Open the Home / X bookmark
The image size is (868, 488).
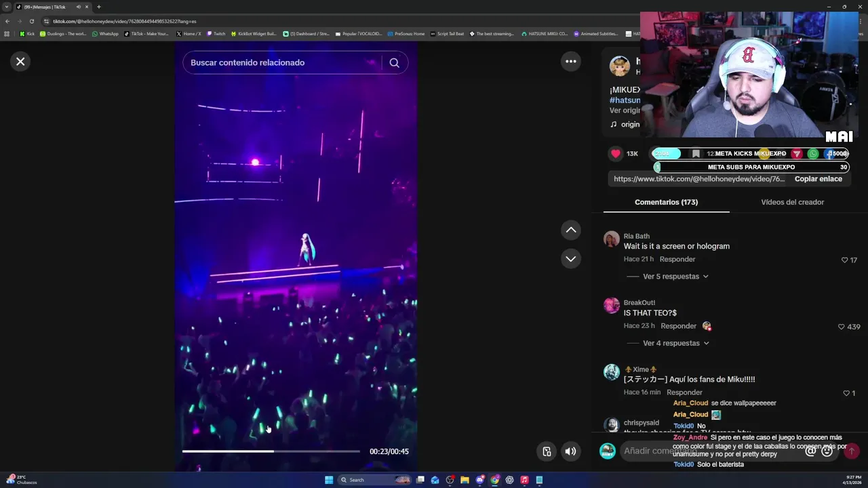(189, 34)
